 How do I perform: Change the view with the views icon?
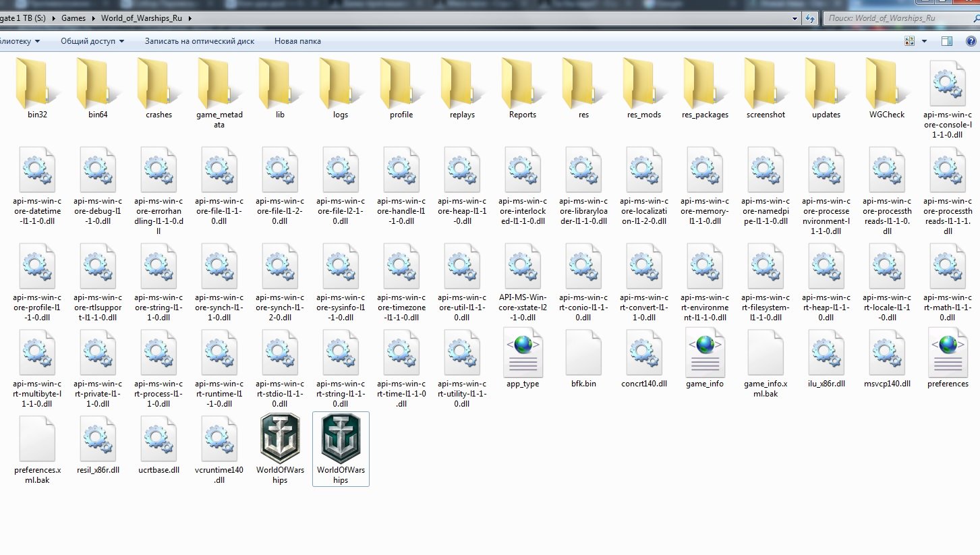point(911,41)
